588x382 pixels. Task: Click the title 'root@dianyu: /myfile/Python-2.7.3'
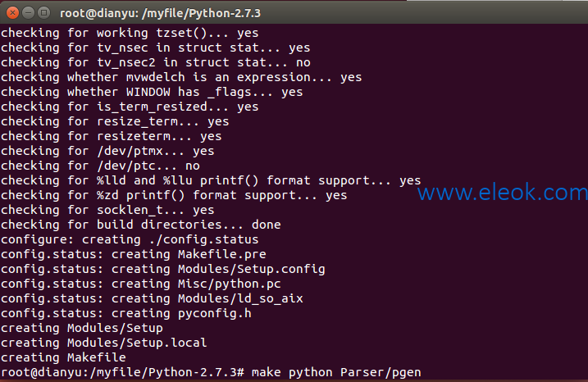160,13
